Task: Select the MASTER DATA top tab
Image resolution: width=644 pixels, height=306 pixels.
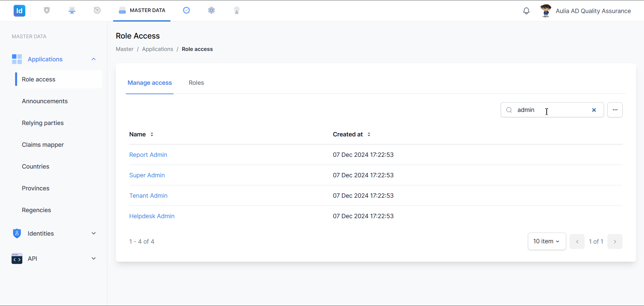Action: 142,10
